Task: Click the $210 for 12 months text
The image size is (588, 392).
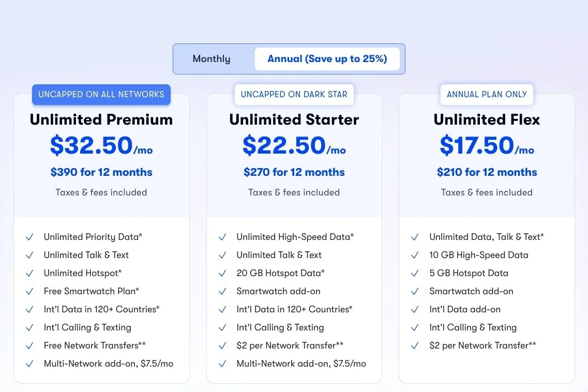Action: pos(487,172)
